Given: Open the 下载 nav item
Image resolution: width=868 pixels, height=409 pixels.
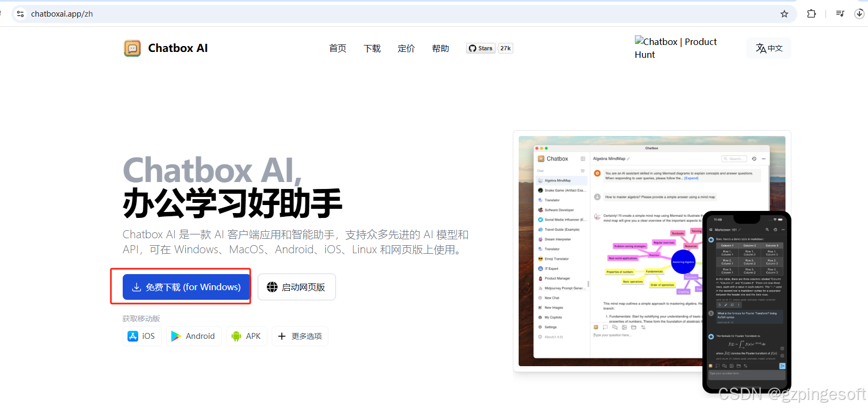Looking at the screenshot, I should click(x=372, y=48).
